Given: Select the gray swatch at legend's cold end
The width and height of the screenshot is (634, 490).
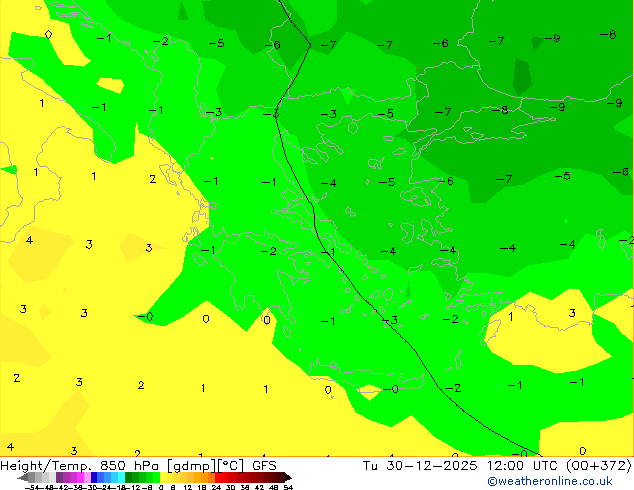Looking at the screenshot, I should pos(32,477).
